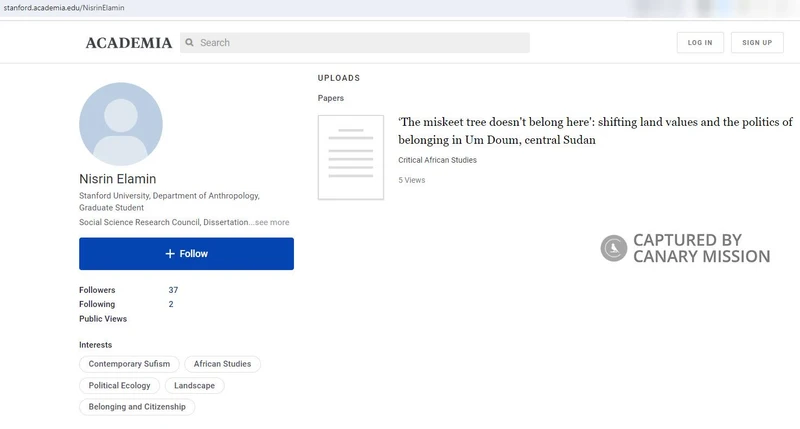Open the Critical African Studies link

[437, 160]
